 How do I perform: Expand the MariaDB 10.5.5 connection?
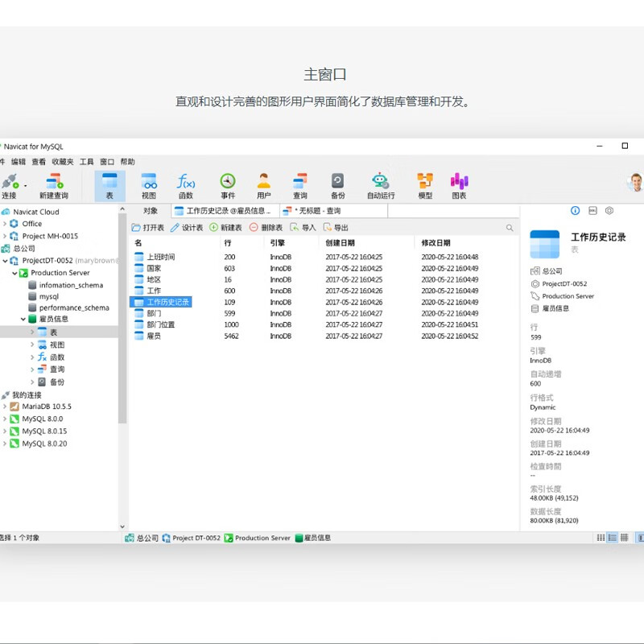click(x=5, y=407)
